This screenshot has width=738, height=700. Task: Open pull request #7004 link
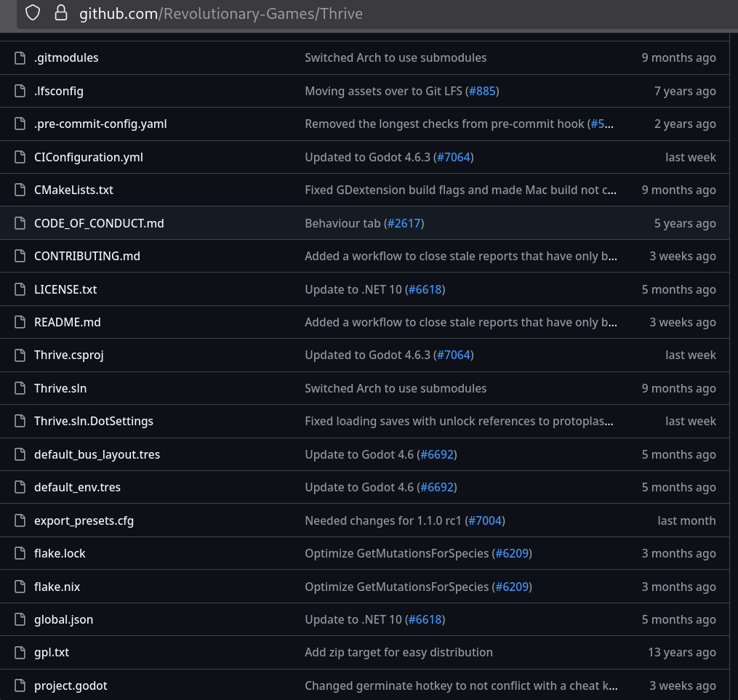485,520
